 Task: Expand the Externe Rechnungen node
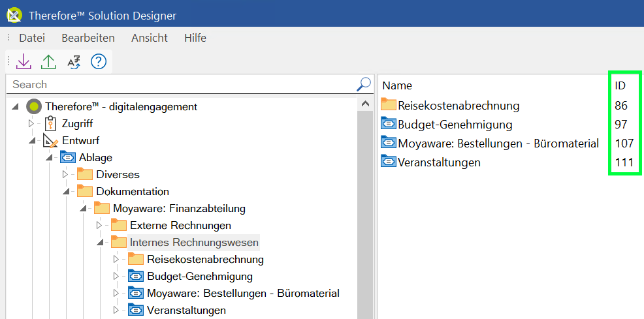(x=99, y=225)
